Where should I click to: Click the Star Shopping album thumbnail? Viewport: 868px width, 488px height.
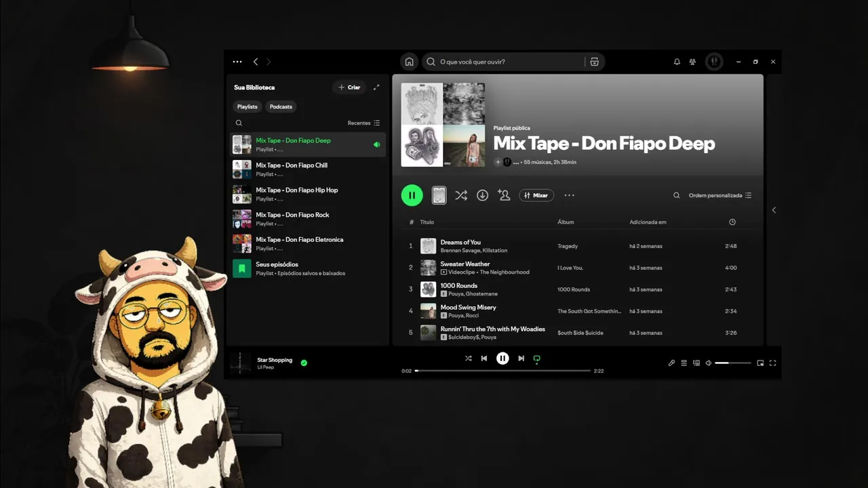point(240,363)
